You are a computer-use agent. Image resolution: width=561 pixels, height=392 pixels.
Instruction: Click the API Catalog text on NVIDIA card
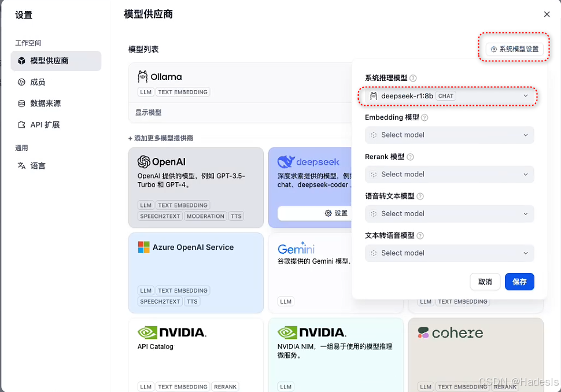[155, 346]
